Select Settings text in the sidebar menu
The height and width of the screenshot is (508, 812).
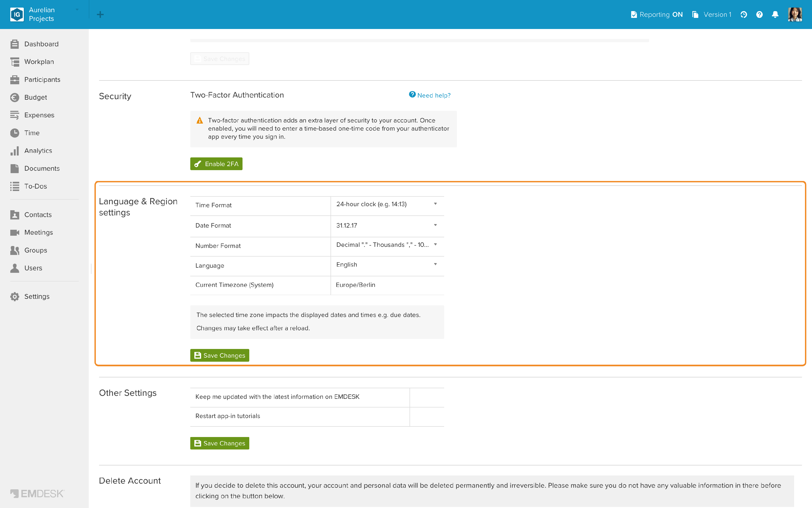tap(37, 297)
